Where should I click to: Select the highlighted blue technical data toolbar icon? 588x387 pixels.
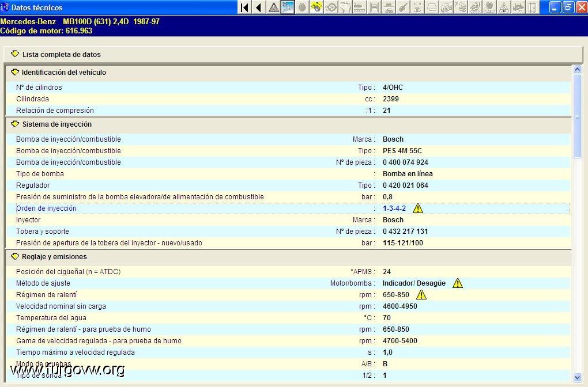(x=288, y=7)
